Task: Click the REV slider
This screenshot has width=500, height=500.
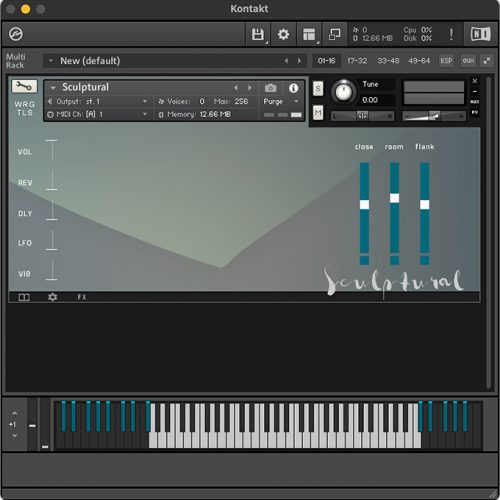Action: pos(52,180)
